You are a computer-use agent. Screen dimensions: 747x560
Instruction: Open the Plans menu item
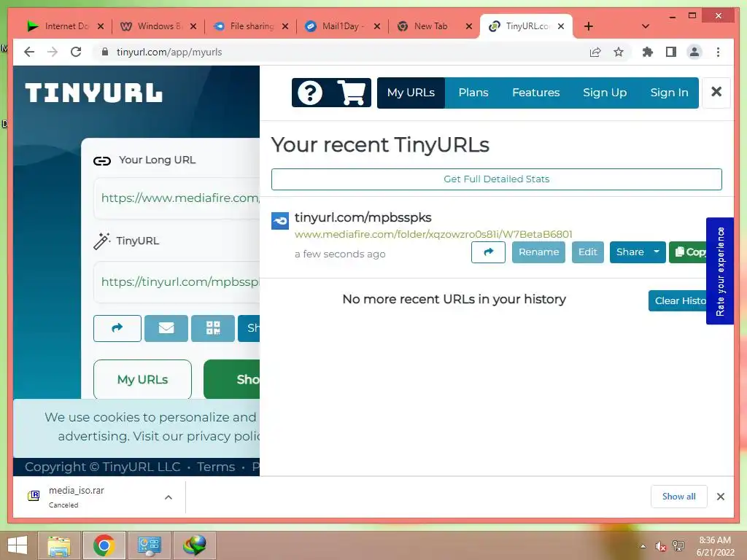pos(473,93)
